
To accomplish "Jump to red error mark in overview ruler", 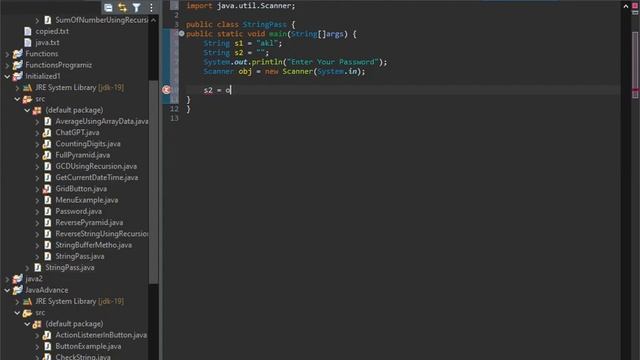I will (635, 90).
